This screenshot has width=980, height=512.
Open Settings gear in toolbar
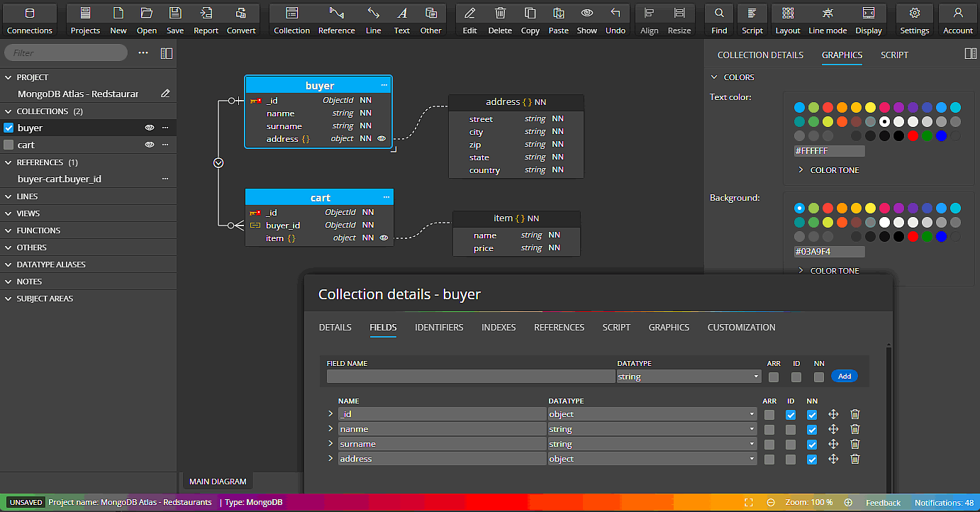(x=915, y=20)
